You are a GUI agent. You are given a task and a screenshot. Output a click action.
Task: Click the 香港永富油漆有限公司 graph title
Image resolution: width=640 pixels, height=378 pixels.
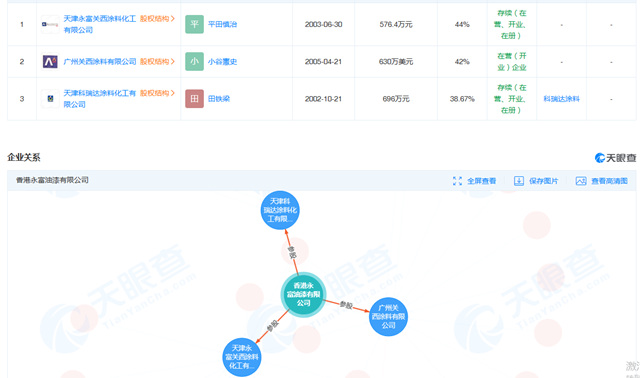tap(52, 180)
